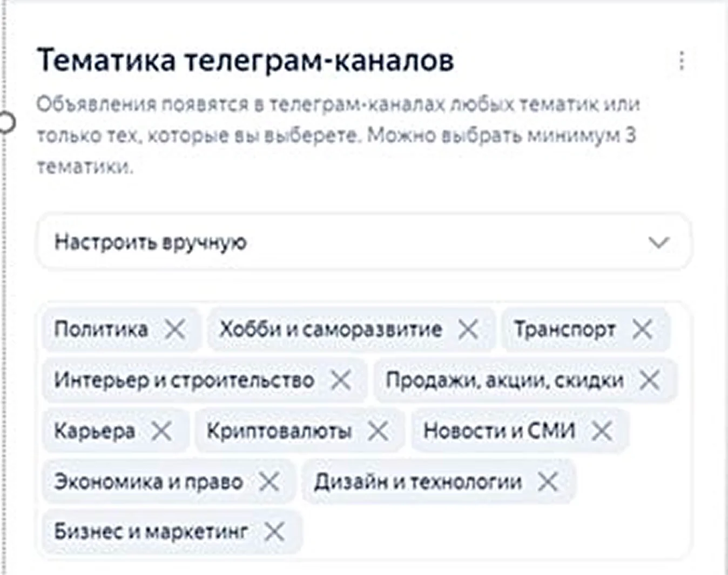Click the Тематика телеграм-каналов heading
This screenshot has width=728, height=575.
coord(246,60)
